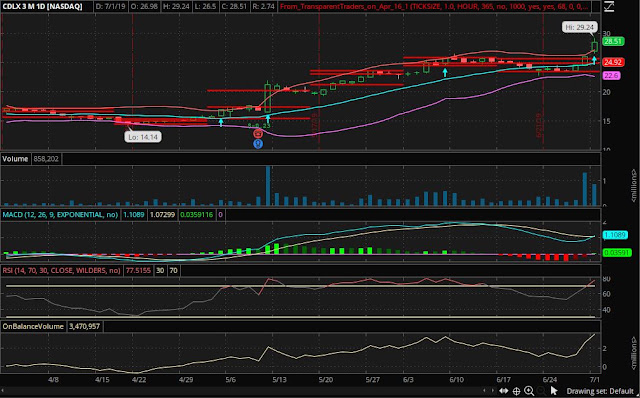
Task: Click the green 28.51 last price bubble
Action: pyautogui.click(x=613, y=41)
